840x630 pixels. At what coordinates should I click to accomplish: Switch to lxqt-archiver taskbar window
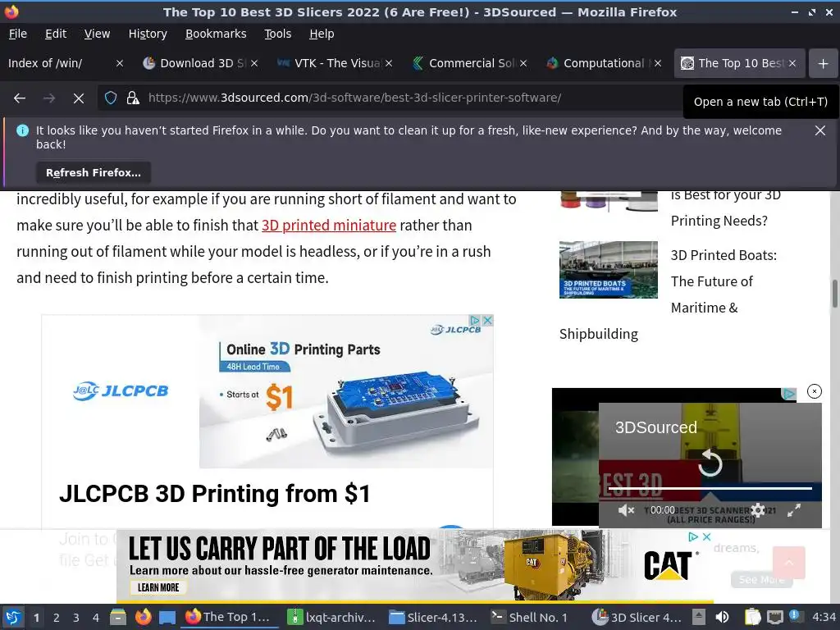coord(331,617)
